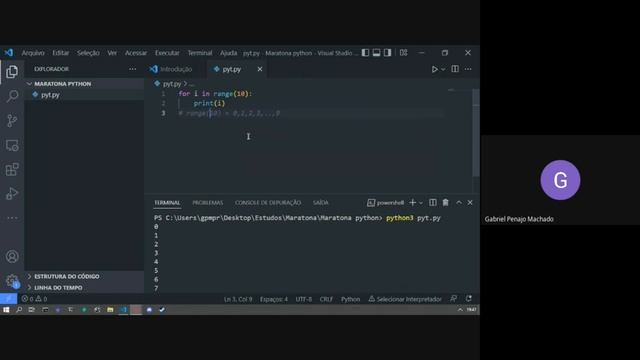Click the editor vertical scrollbar
This screenshot has width=640, height=360.
(476, 133)
